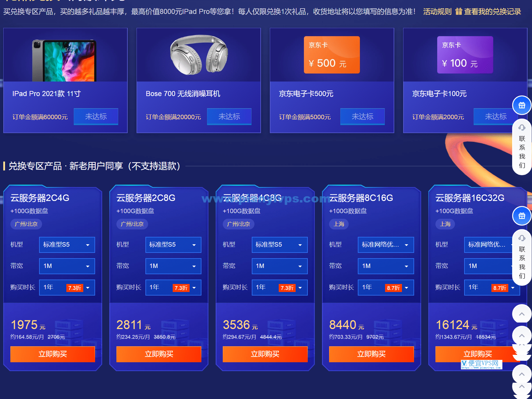Screen dimensions: 532x399
Task: Click the 云服务器2C4G plan title
Action: 40,198
